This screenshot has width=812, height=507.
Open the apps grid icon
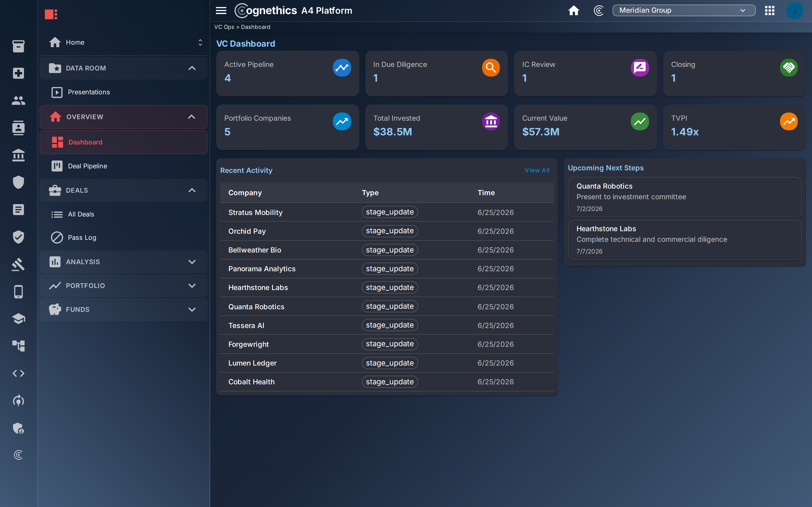tap(769, 10)
